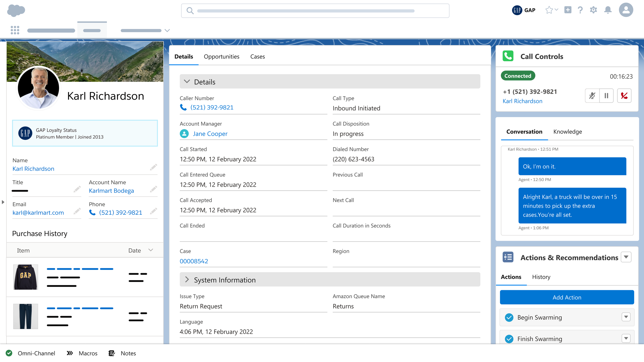The image size is (644, 362).
Task: Open the App Launcher grid icon
Action: pyautogui.click(x=15, y=30)
